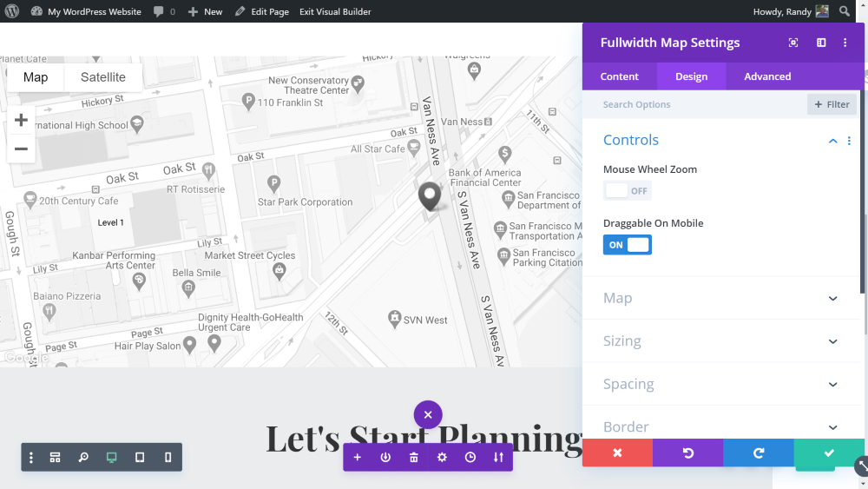Collapse the Controls section
The image size is (868, 489).
[x=832, y=141]
